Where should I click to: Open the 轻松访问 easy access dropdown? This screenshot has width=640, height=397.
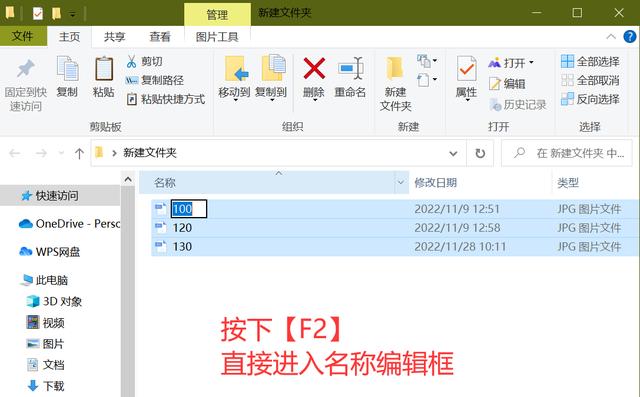427,80
